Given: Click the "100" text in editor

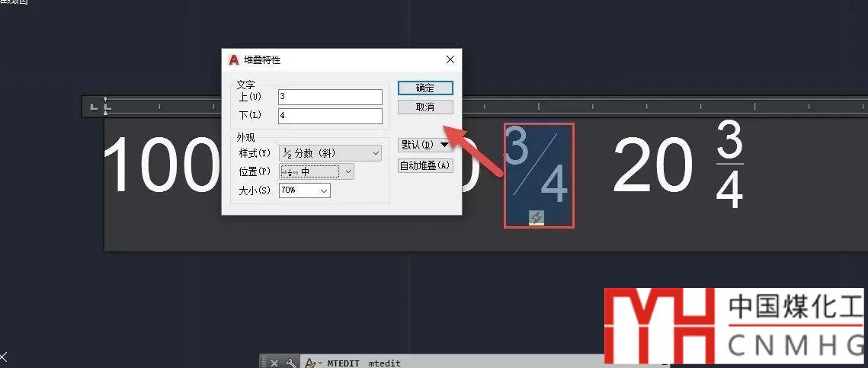Looking at the screenshot, I should (x=162, y=166).
